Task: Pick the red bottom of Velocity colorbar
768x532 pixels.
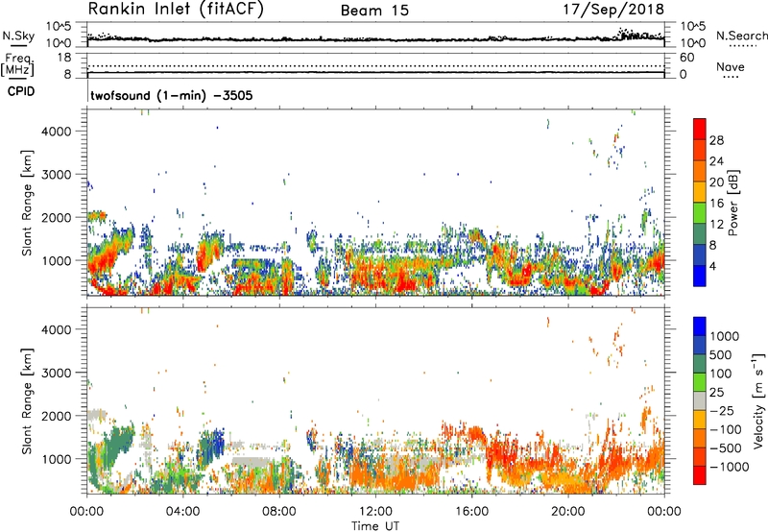Action: click(700, 475)
